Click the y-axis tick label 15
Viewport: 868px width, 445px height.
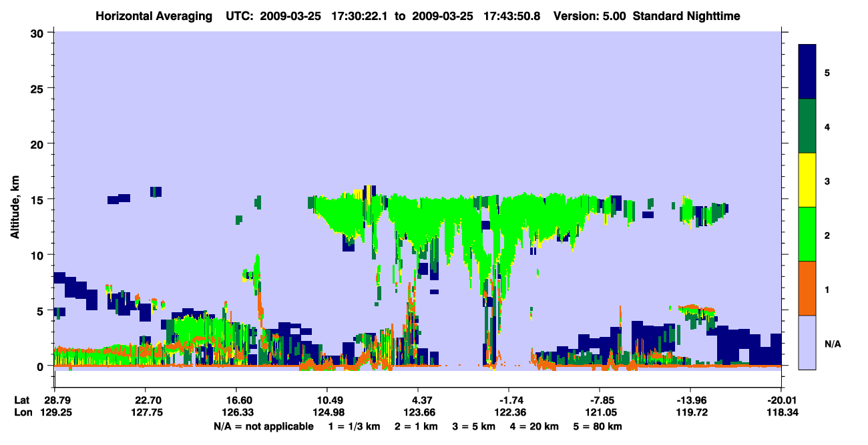[39, 199]
